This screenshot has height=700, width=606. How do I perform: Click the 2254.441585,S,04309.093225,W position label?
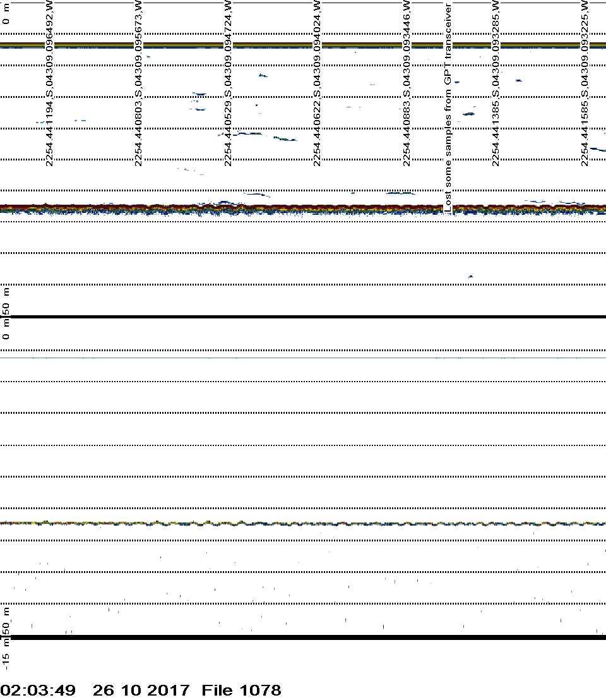pos(585,82)
